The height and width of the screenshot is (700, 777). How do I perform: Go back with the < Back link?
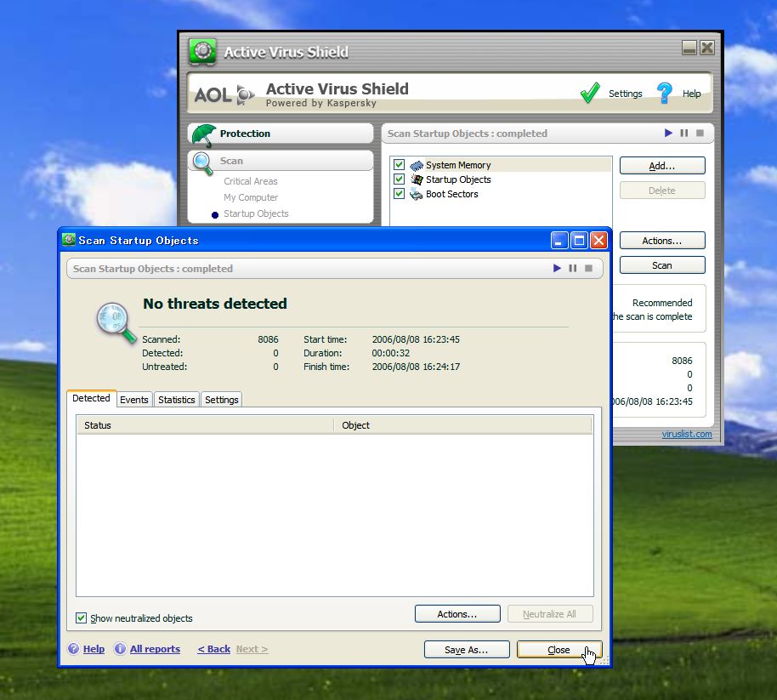pyautogui.click(x=214, y=648)
